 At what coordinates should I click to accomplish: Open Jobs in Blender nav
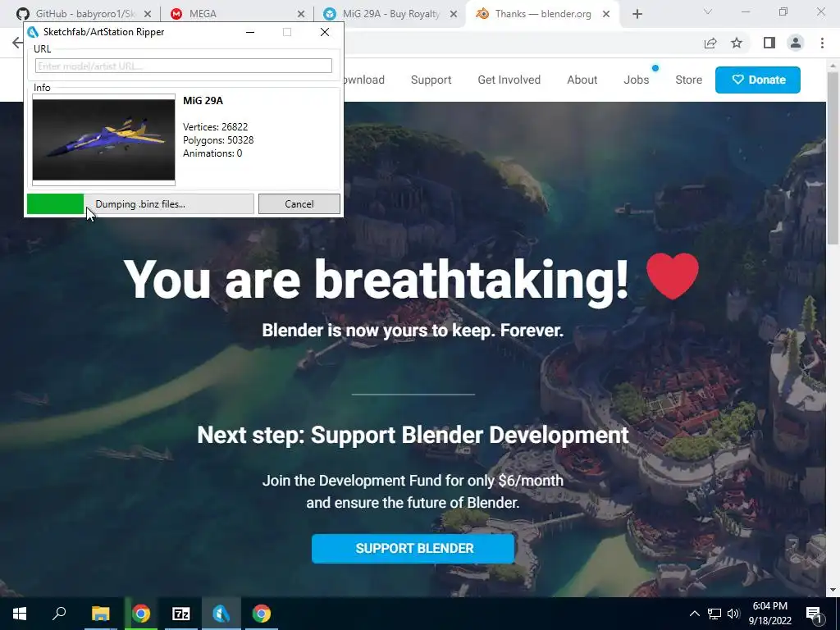click(x=636, y=80)
